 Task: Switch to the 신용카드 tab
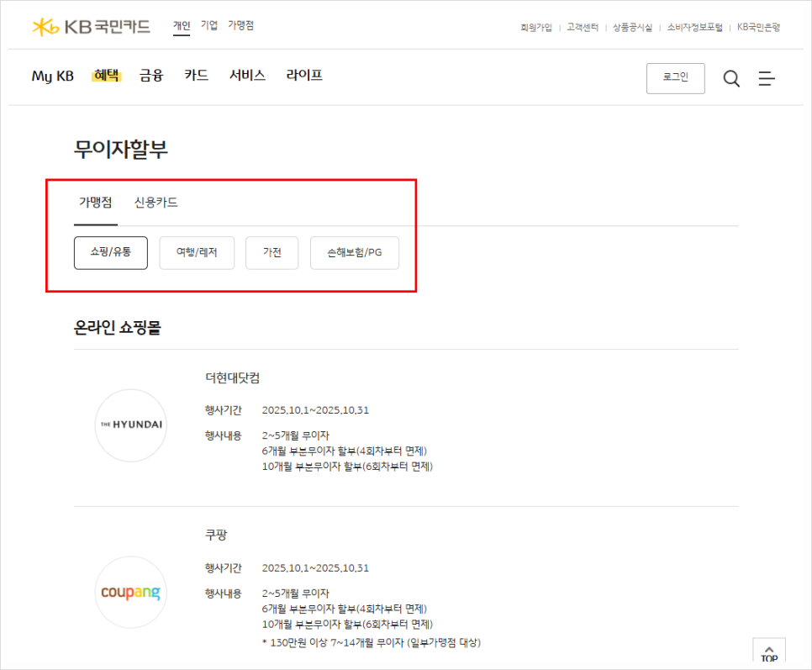pyautogui.click(x=156, y=203)
